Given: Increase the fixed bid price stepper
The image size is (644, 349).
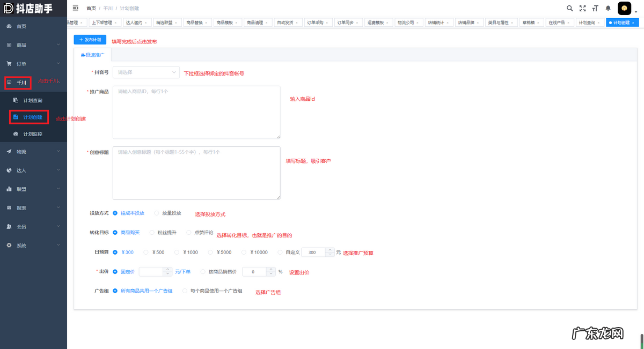Looking at the screenshot, I should pos(167,270).
